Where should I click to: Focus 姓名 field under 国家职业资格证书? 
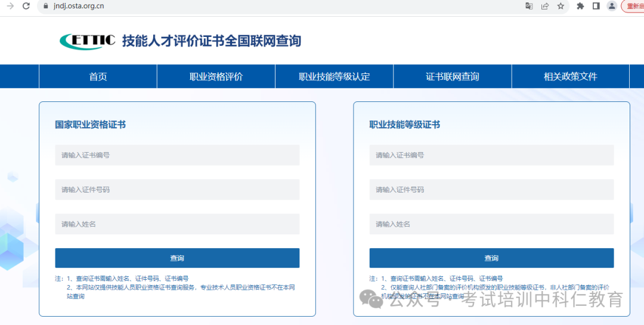pyautogui.click(x=177, y=224)
